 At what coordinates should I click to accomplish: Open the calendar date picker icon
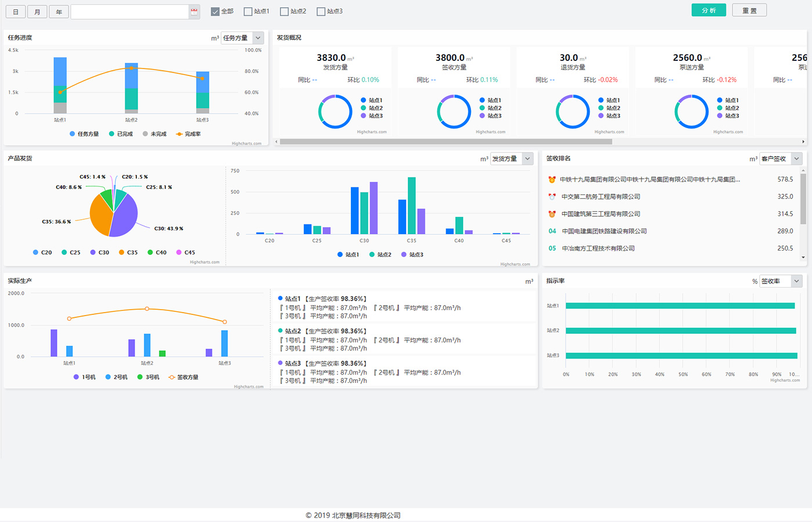point(194,12)
